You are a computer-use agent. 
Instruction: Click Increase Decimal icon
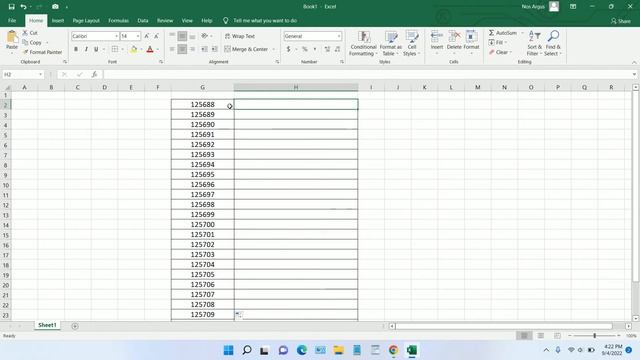point(327,49)
